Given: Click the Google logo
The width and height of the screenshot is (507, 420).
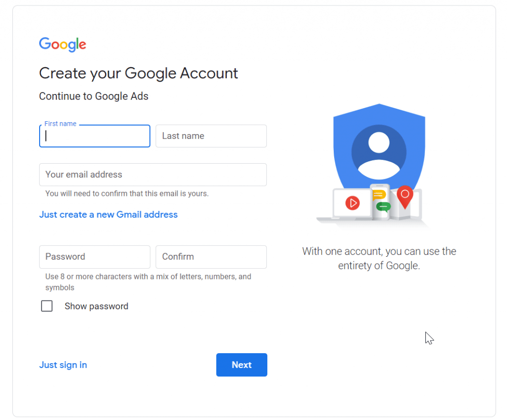Looking at the screenshot, I should [x=62, y=45].
